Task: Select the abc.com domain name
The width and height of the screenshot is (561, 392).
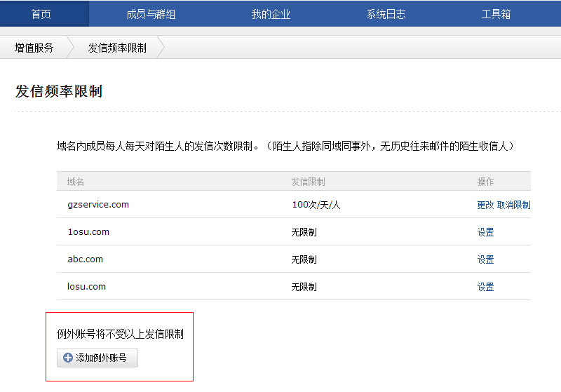Action: pos(85,259)
